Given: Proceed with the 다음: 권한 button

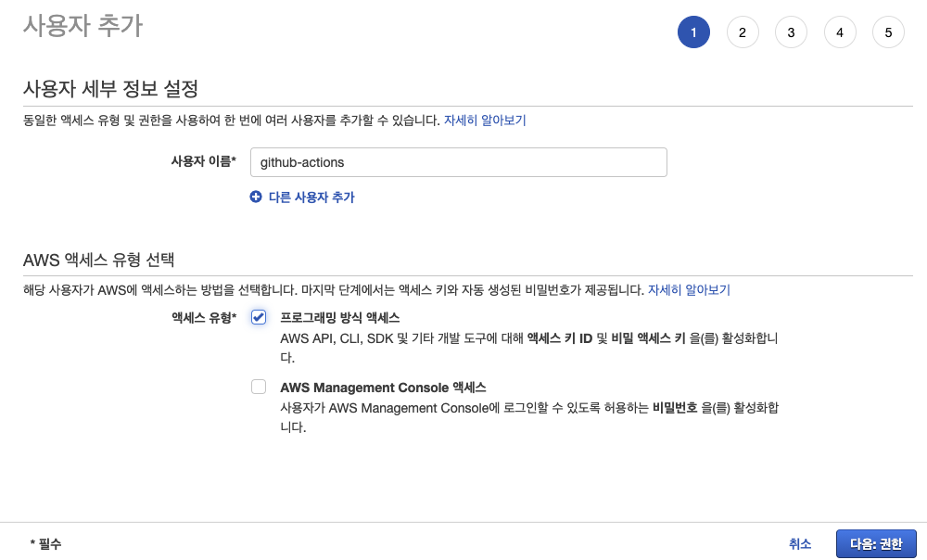Looking at the screenshot, I should (875, 544).
